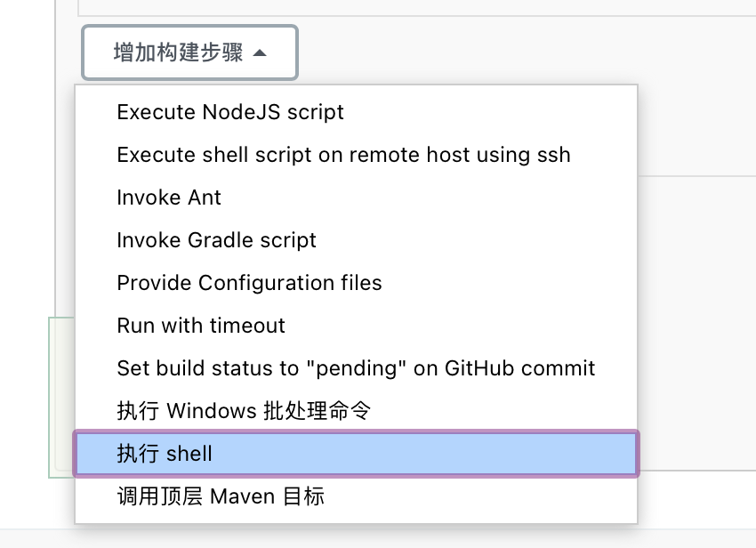
Task: Collapse the 增加构建步骤 dropdown button
Action: (x=190, y=52)
